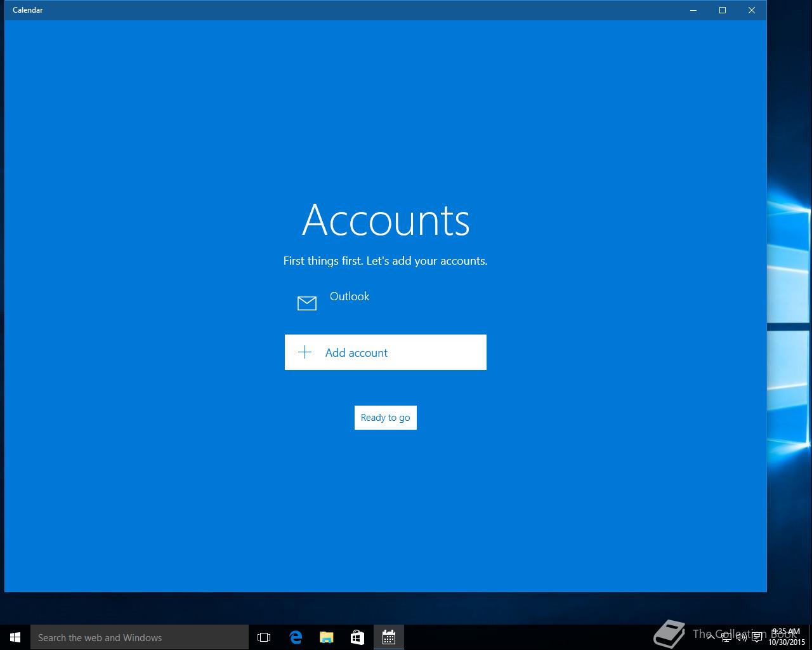
Task: Maximize the Calendar window
Action: (723, 10)
